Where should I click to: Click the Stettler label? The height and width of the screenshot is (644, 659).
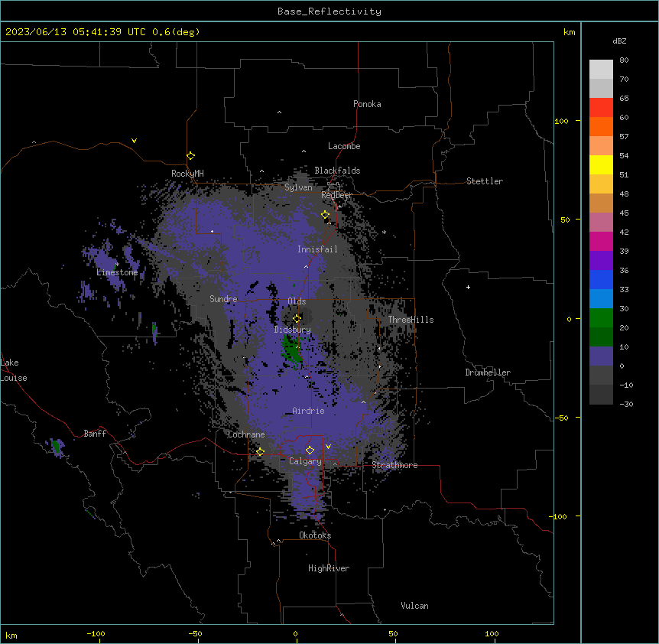[485, 181]
